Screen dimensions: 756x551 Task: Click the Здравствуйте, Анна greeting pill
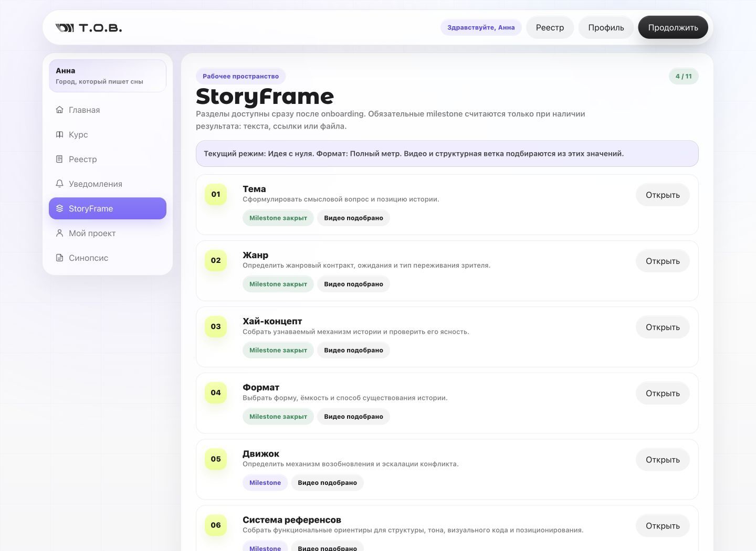481,27
